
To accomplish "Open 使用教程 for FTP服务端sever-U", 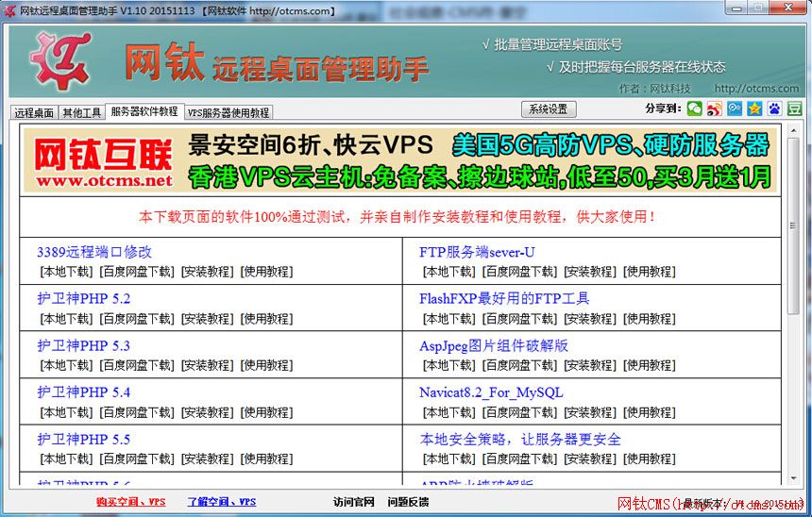I will point(650,272).
